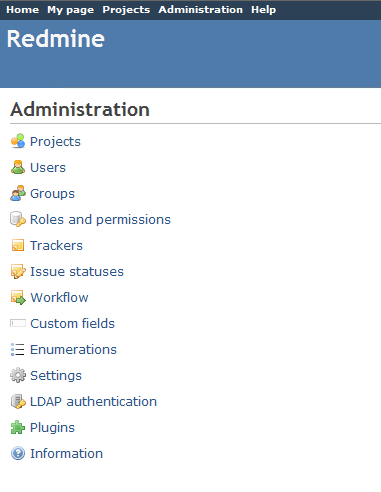
Task: Click the Roles and permissions key icon
Action: pos(18,219)
